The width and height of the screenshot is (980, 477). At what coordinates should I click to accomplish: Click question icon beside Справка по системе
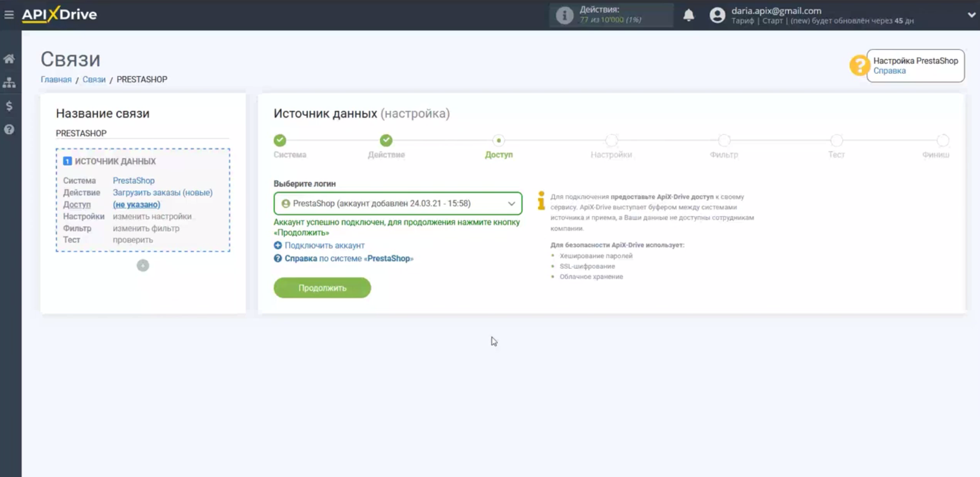(x=278, y=259)
